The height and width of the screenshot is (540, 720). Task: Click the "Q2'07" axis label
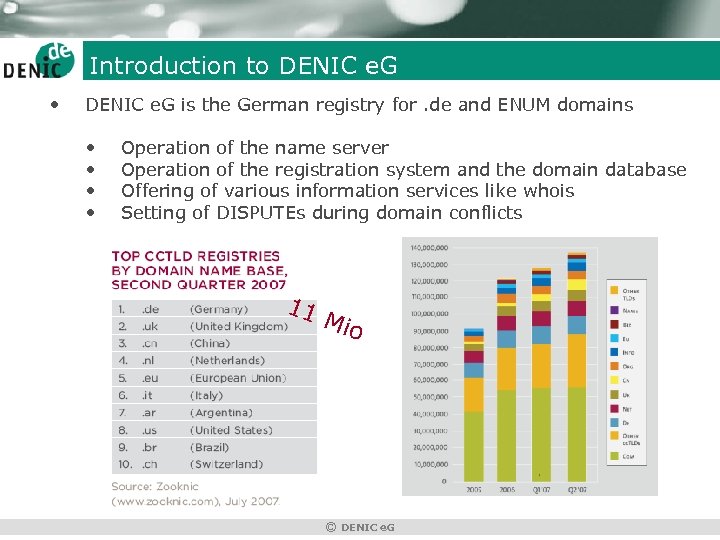[x=577, y=490]
